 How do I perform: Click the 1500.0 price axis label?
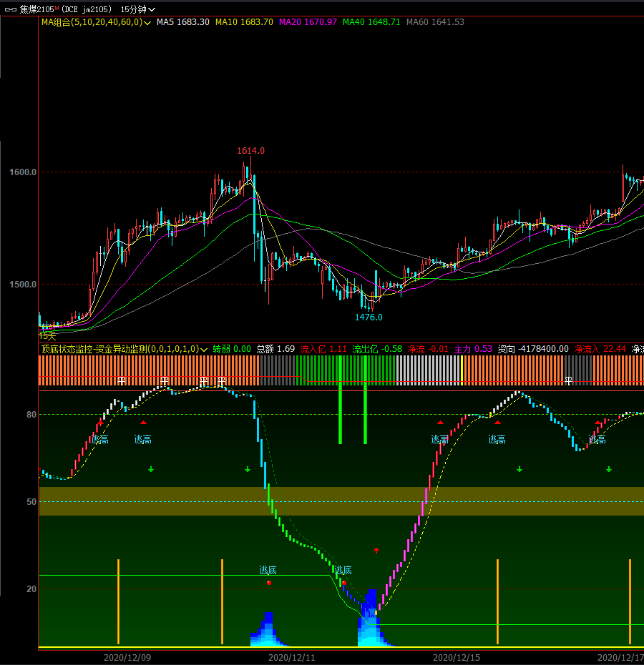tap(23, 285)
